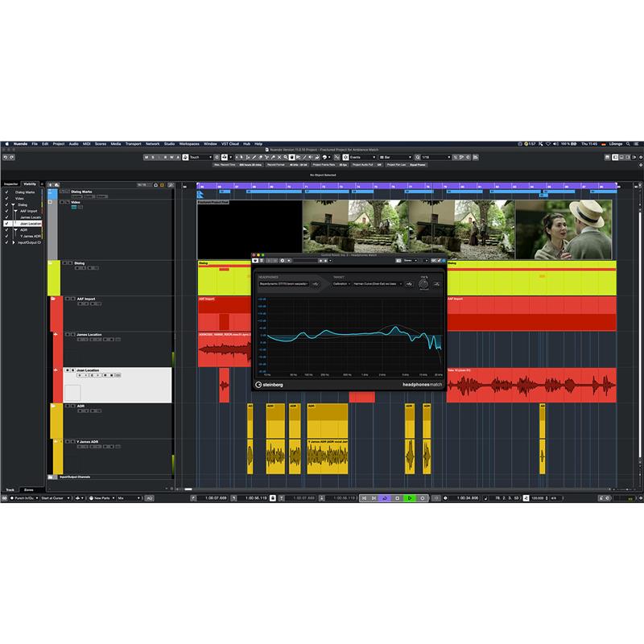The height and width of the screenshot is (644, 644).
Task: Go to the previous marker in the transport
Action: click(x=364, y=498)
